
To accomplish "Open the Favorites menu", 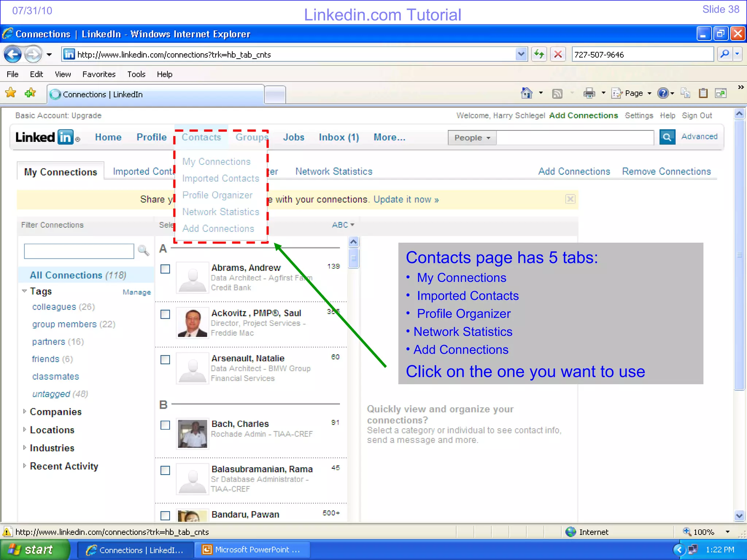I will click(x=99, y=74).
